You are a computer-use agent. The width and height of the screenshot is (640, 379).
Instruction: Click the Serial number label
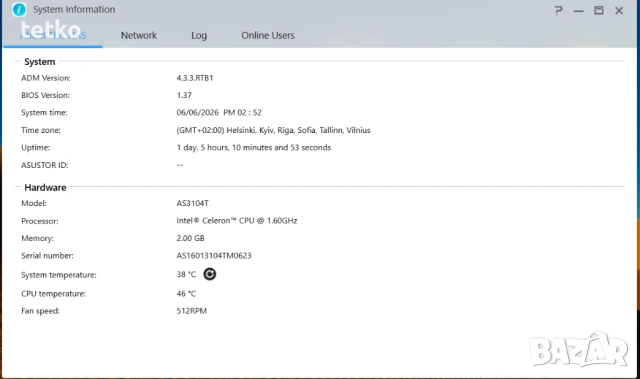47,256
